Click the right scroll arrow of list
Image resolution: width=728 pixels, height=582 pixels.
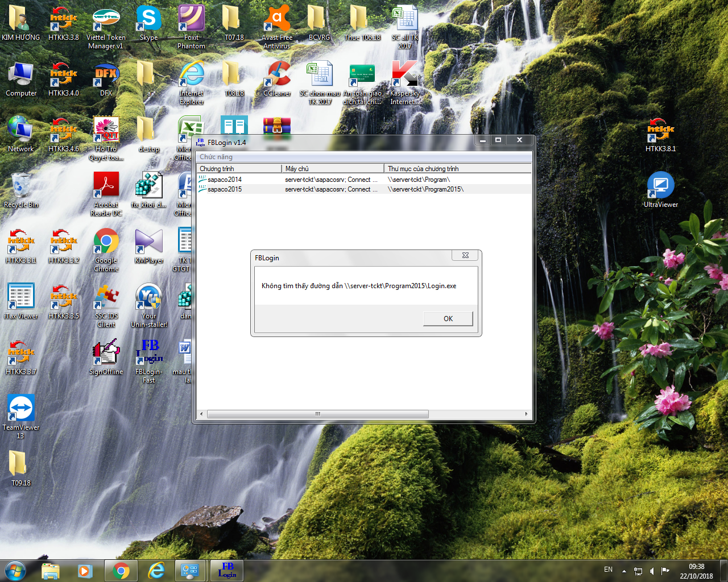point(526,414)
